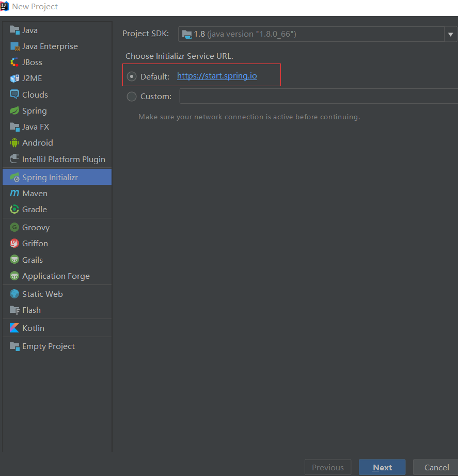Select Clouds in project type list

tap(35, 94)
